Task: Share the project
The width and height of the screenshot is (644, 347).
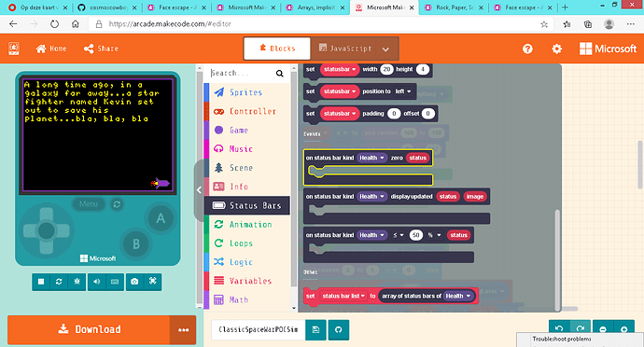Action: [101, 49]
